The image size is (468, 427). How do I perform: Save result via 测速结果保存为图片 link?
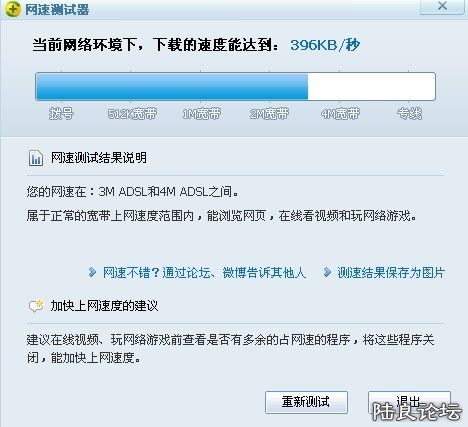[x=391, y=273]
